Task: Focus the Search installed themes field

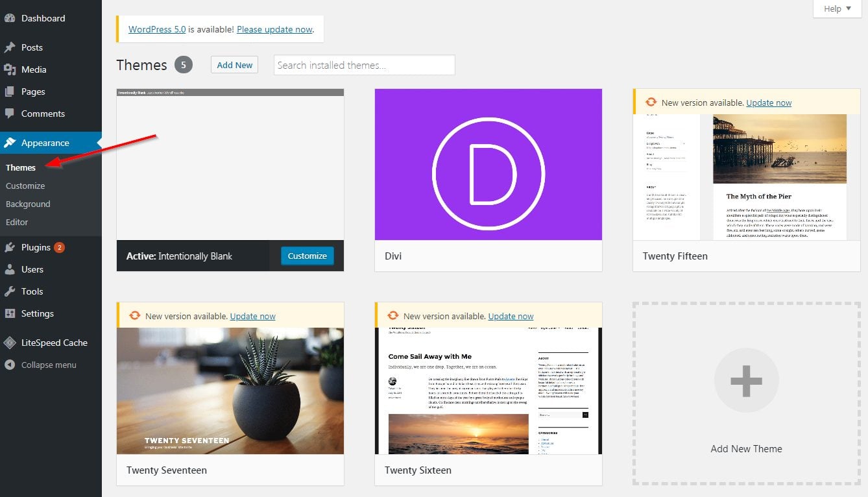Action: click(x=365, y=65)
